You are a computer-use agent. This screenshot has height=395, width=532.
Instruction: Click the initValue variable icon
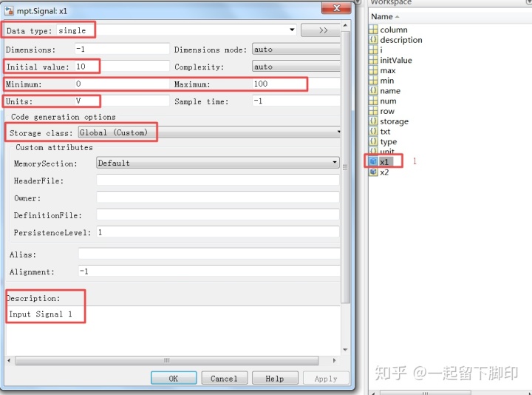(x=373, y=60)
